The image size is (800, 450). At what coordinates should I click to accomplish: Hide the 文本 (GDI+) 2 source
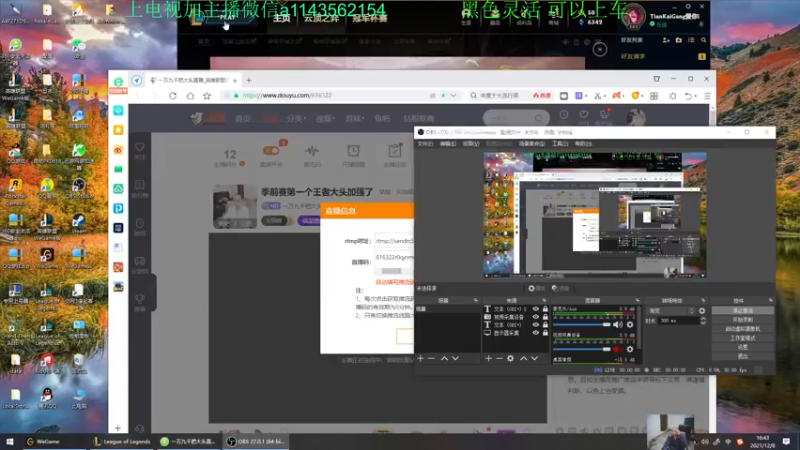[x=536, y=309]
